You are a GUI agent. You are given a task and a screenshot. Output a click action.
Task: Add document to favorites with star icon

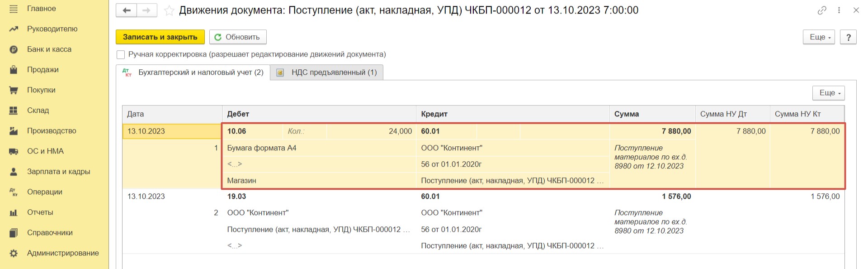point(169,10)
